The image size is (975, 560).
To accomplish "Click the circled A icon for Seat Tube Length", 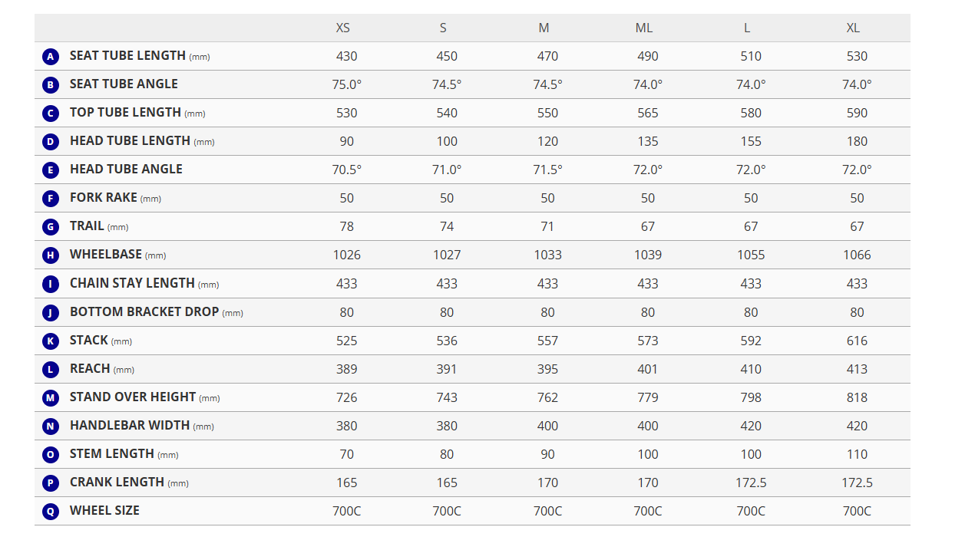I will [x=51, y=57].
